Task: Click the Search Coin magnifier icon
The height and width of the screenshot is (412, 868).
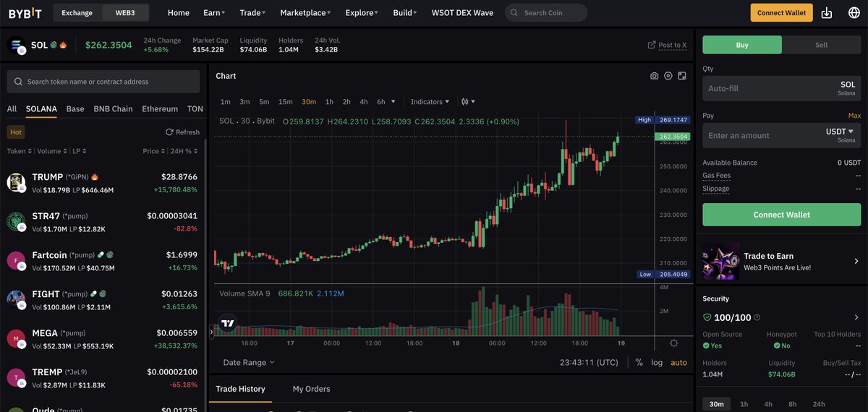Action: (x=514, y=13)
